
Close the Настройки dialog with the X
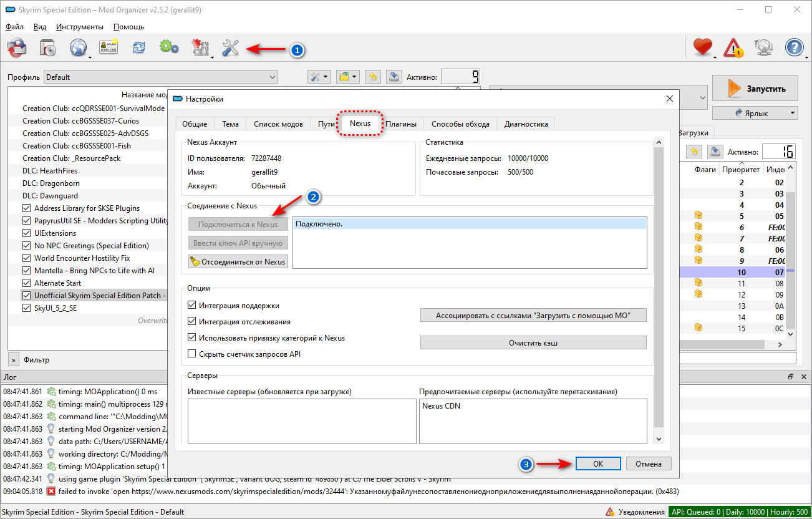click(670, 99)
